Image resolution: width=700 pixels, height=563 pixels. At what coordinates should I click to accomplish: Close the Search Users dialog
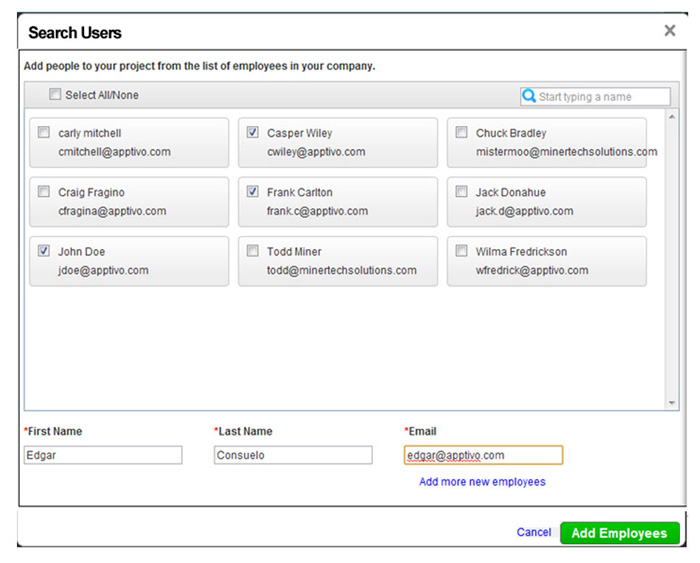point(670,31)
